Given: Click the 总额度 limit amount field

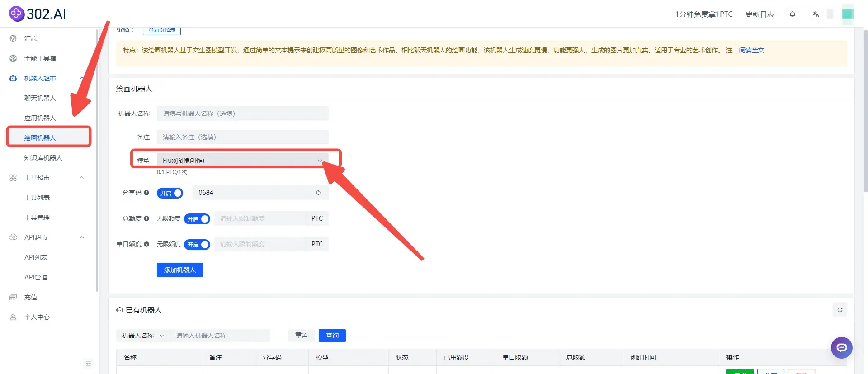Looking at the screenshot, I should pos(260,218).
